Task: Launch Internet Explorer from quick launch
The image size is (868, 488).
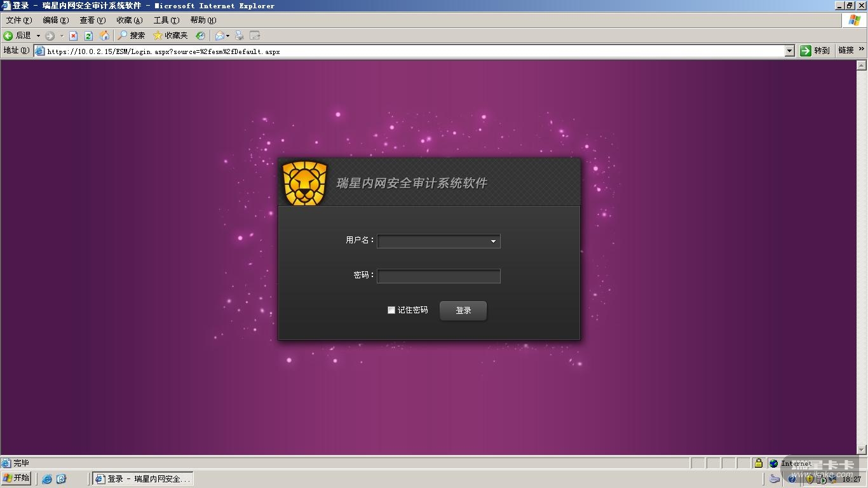Action: click(x=47, y=479)
